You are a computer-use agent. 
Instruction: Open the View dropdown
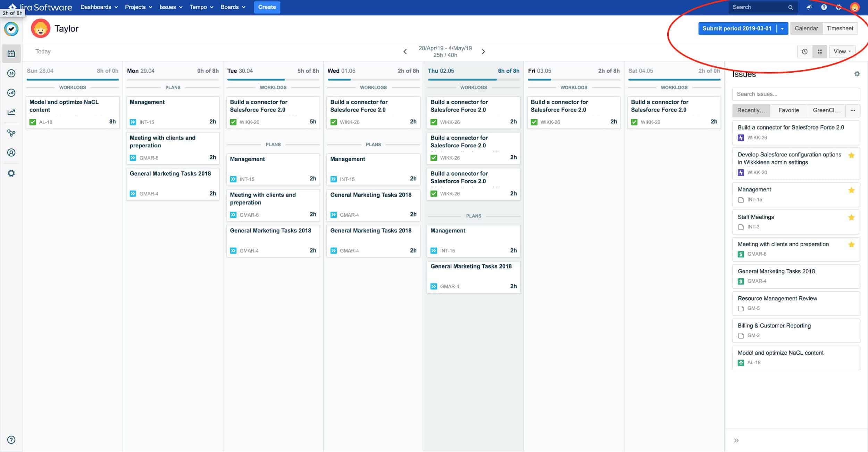(842, 51)
